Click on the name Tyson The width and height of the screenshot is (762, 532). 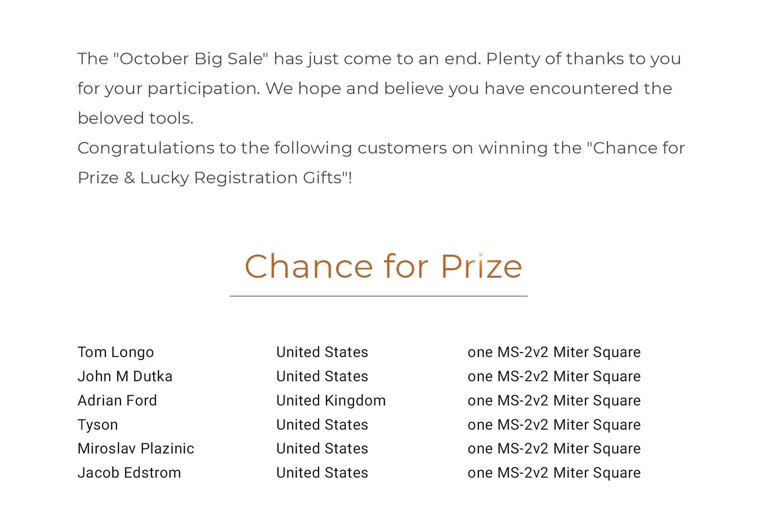click(x=98, y=425)
